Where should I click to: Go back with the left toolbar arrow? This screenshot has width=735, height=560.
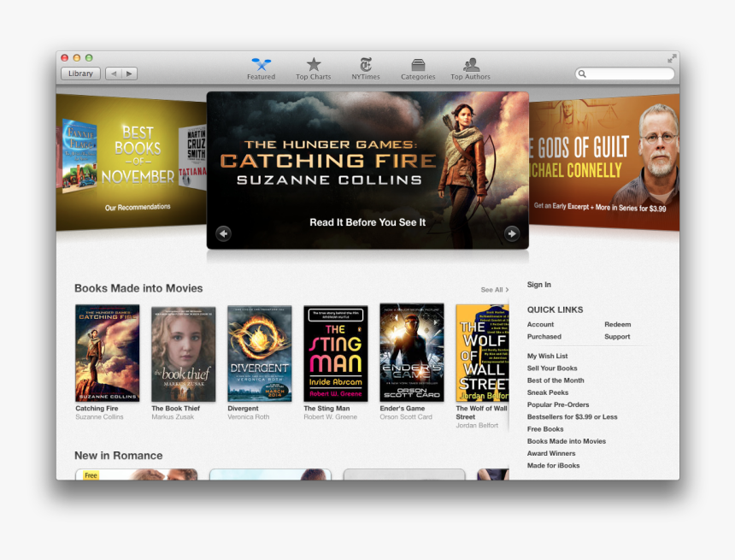pos(114,74)
